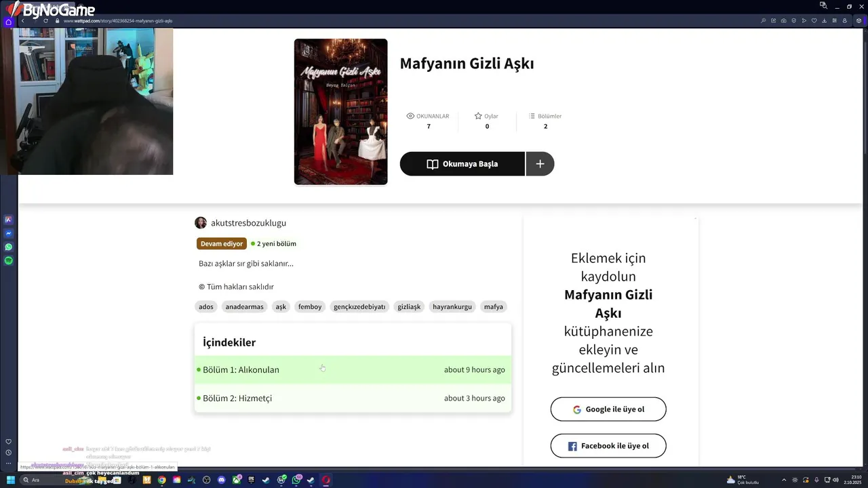Open OBS Studio from the taskbar
The image size is (868, 488).
coord(206,480)
